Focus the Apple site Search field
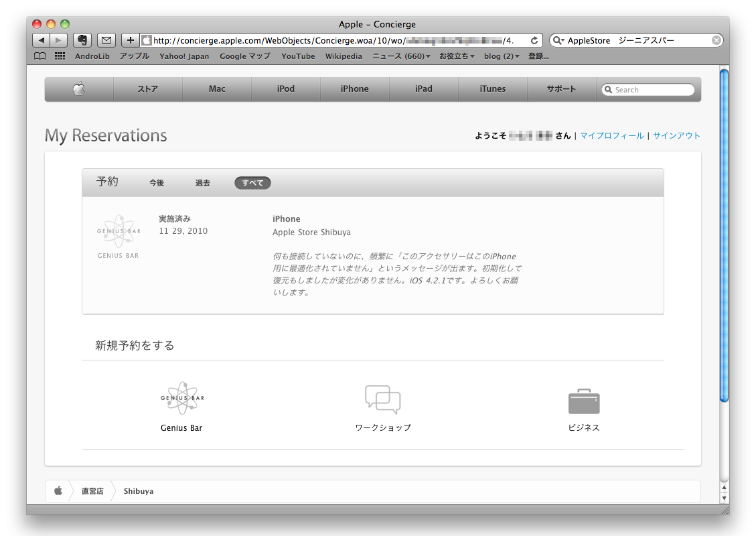The height and width of the screenshot is (536, 756). 648,90
